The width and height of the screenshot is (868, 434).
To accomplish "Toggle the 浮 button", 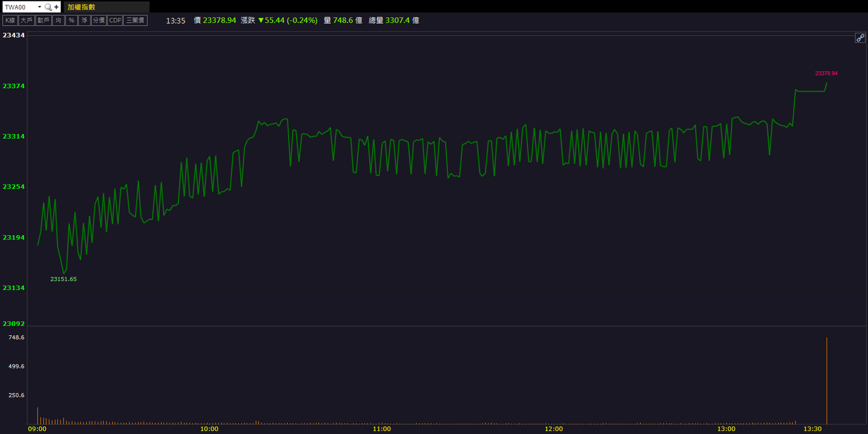I will click(84, 20).
